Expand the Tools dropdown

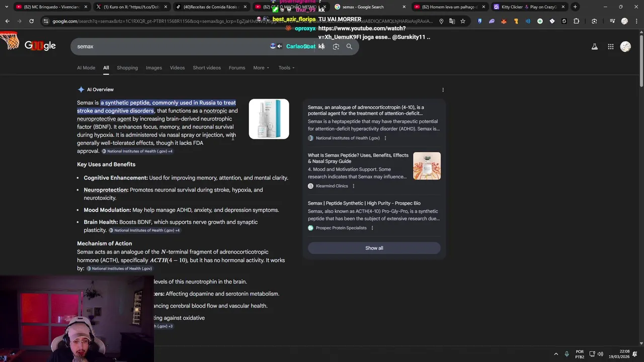(x=287, y=67)
